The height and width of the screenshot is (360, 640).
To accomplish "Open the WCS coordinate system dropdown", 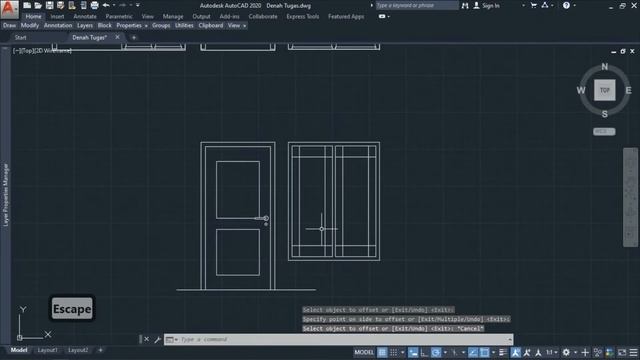I will pyautogui.click(x=604, y=131).
